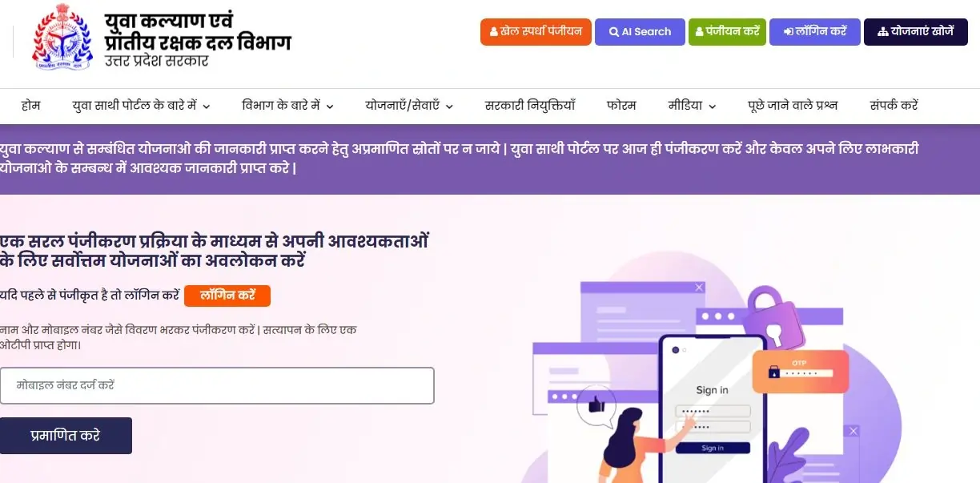The image size is (980, 483).
Task: Open the योजनाएँ/सेवाएँ dropdown menu
Action: 409,105
